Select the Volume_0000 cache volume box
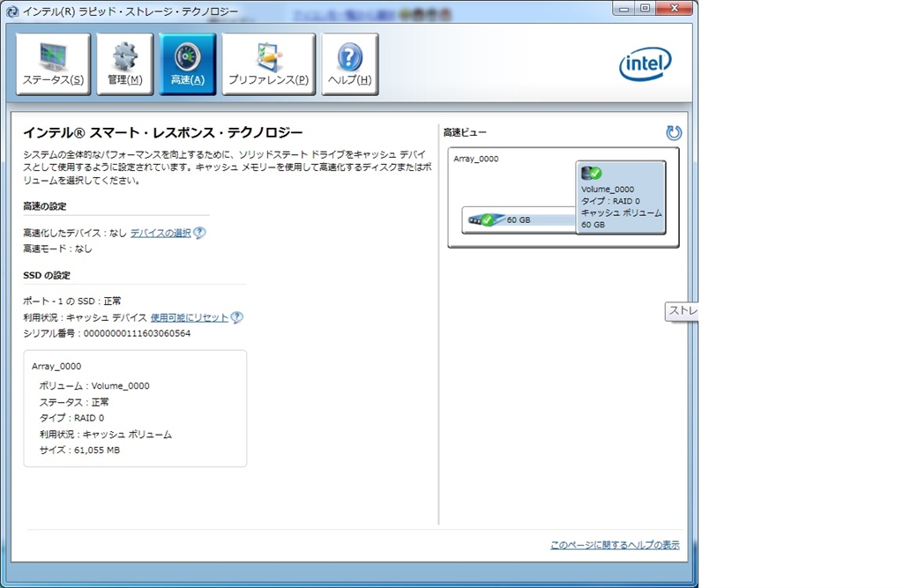The image size is (903, 588). pyautogui.click(x=621, y=197)
